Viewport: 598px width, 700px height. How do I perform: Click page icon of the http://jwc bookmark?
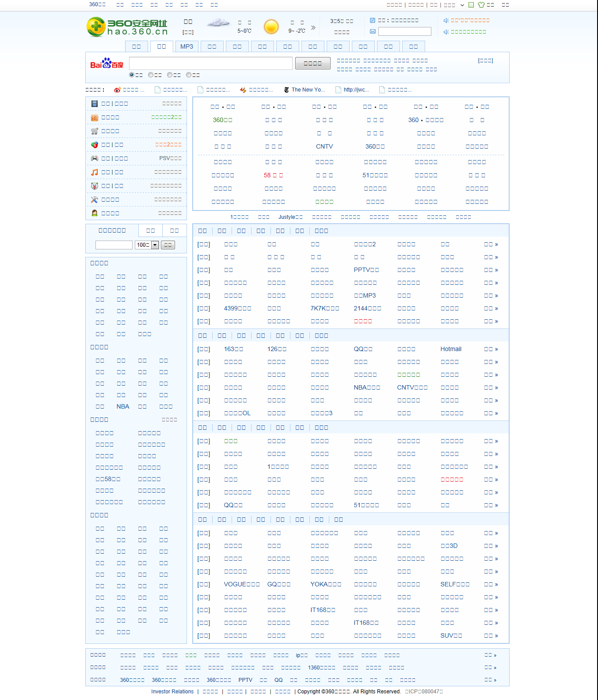point(339,90)
